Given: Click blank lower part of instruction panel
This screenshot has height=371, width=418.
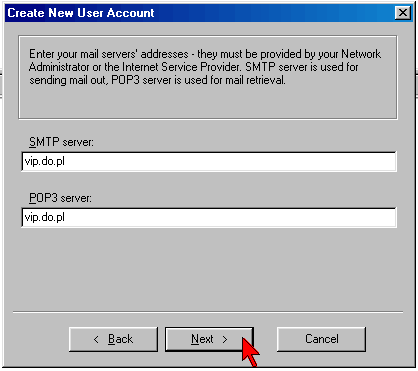Looking at the screenshot, I should [208, 102].
